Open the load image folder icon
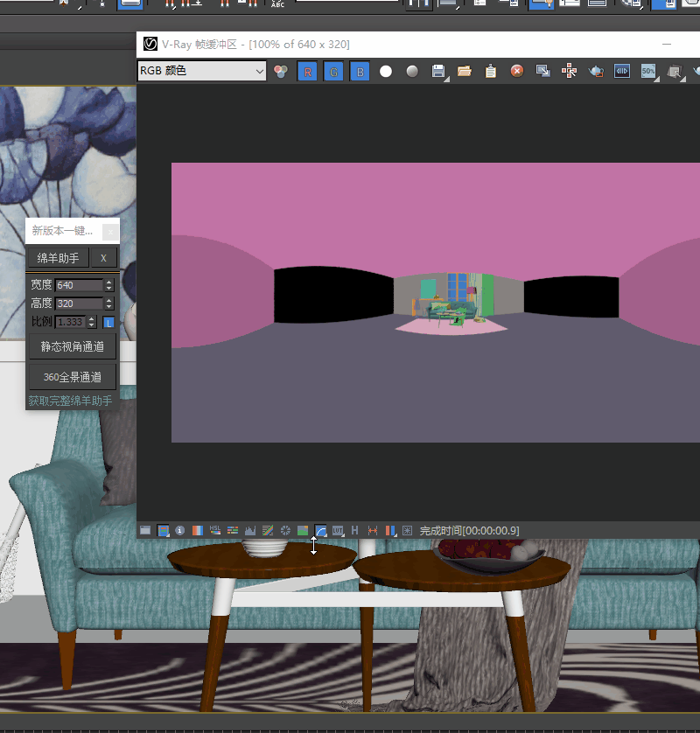 [x=465, y=72]
